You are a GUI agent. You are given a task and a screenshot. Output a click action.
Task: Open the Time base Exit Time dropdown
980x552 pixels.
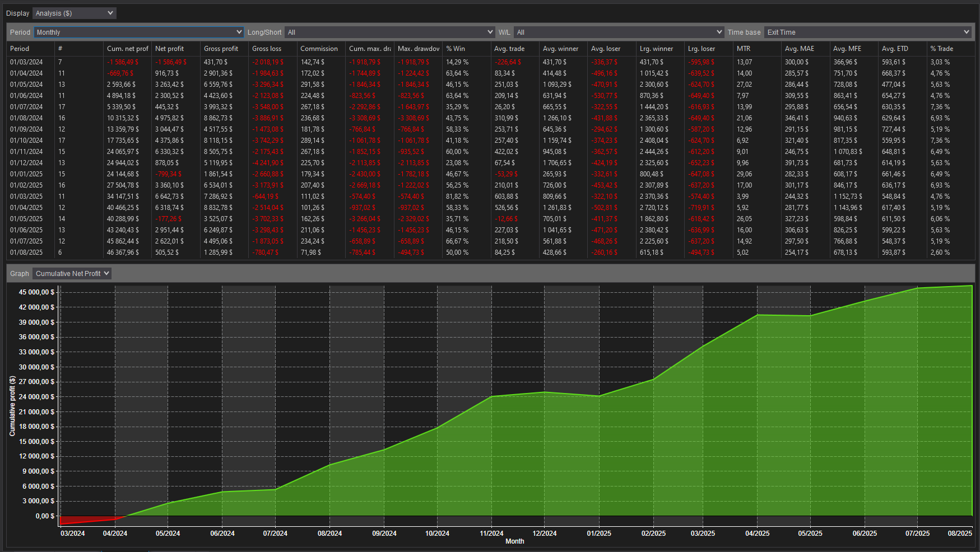[x=867, y=32]
